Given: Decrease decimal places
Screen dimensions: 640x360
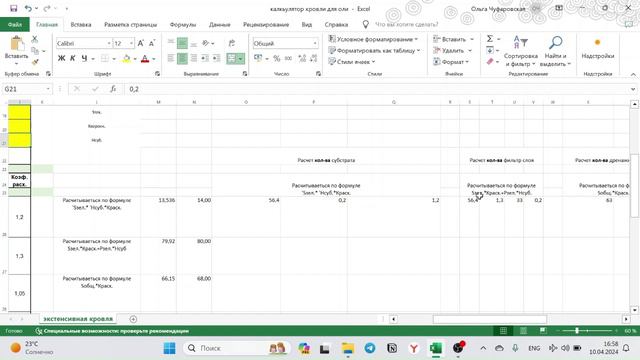Looking at the screenshot, I should [x=313, y=58].
